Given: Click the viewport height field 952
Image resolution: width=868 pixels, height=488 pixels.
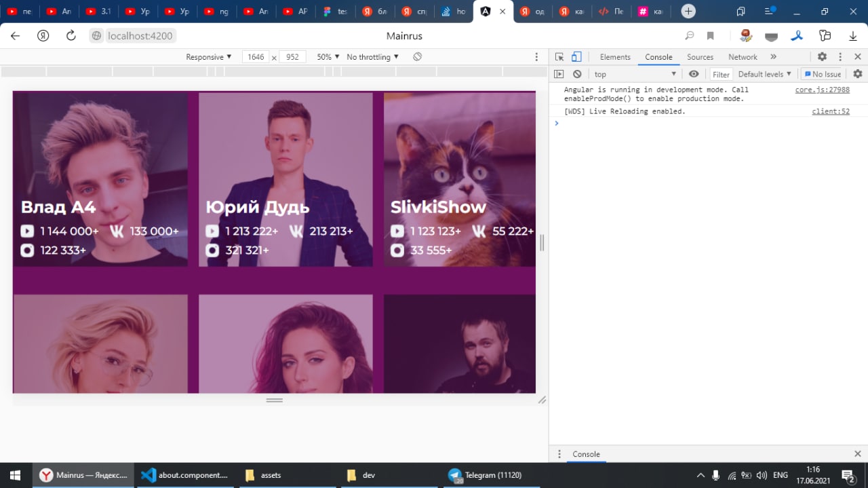Looking at the screenshot, I should click(x=292, y=57).
